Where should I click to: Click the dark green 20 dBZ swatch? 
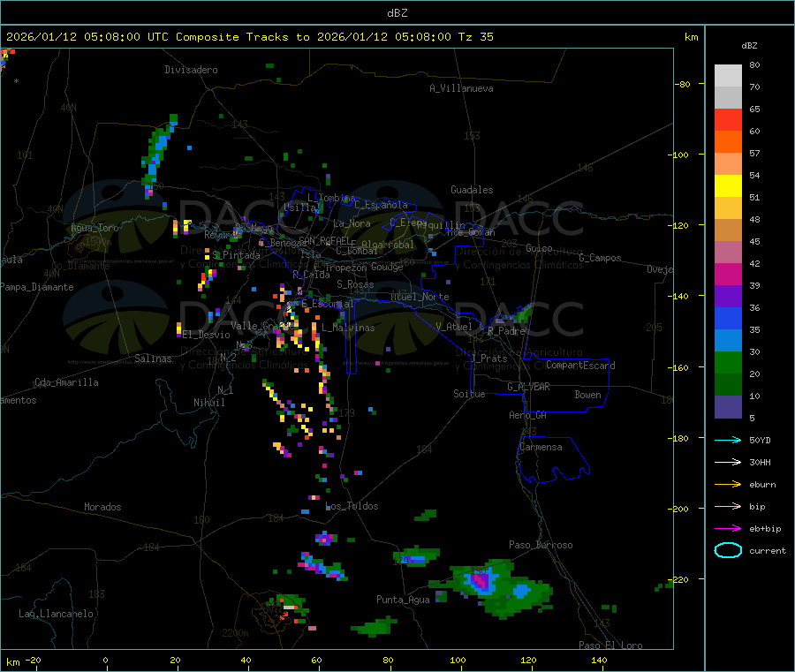(728, 385)
